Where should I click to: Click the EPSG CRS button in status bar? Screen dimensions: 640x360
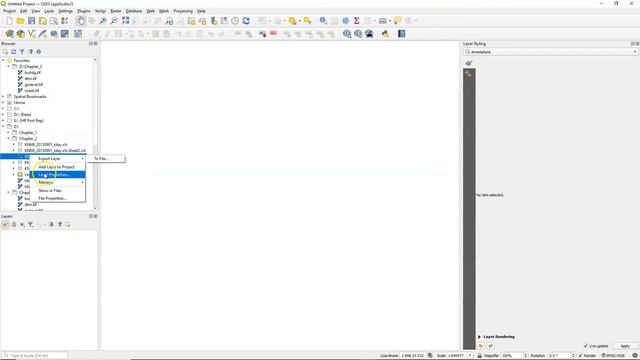tap(613, 356)
